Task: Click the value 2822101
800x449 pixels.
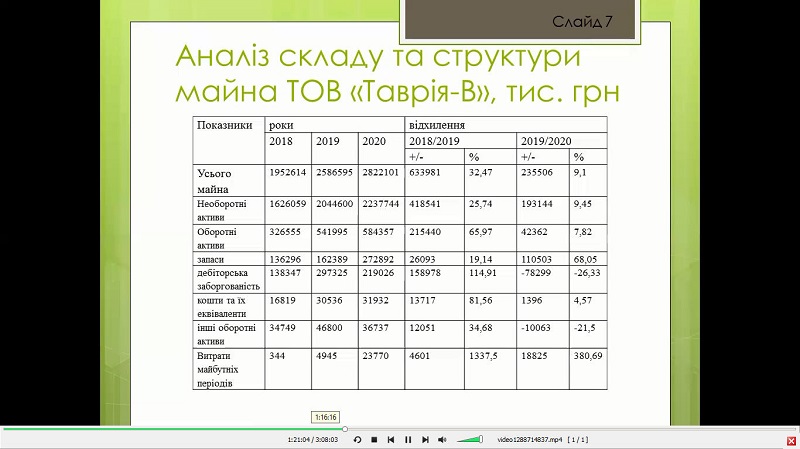Action: click(x=381, y=172)
